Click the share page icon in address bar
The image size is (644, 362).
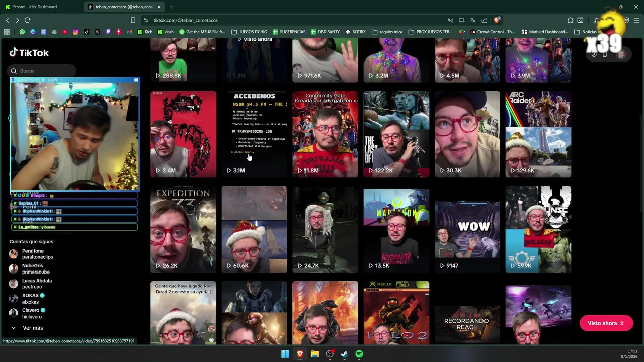(484, 20)
